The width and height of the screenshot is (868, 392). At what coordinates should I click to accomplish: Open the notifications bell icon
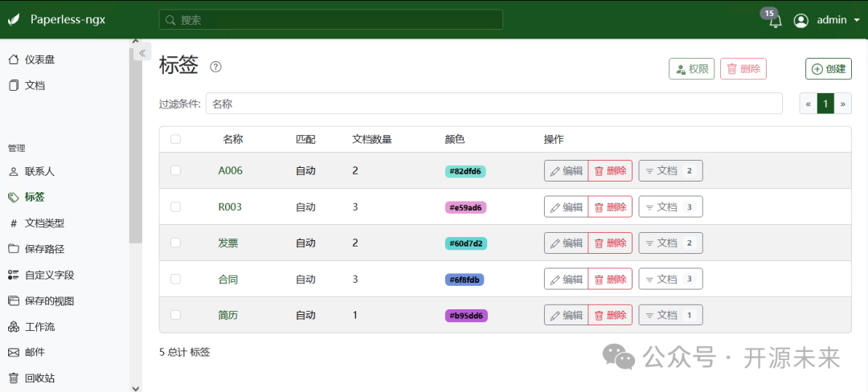point(776,21)
